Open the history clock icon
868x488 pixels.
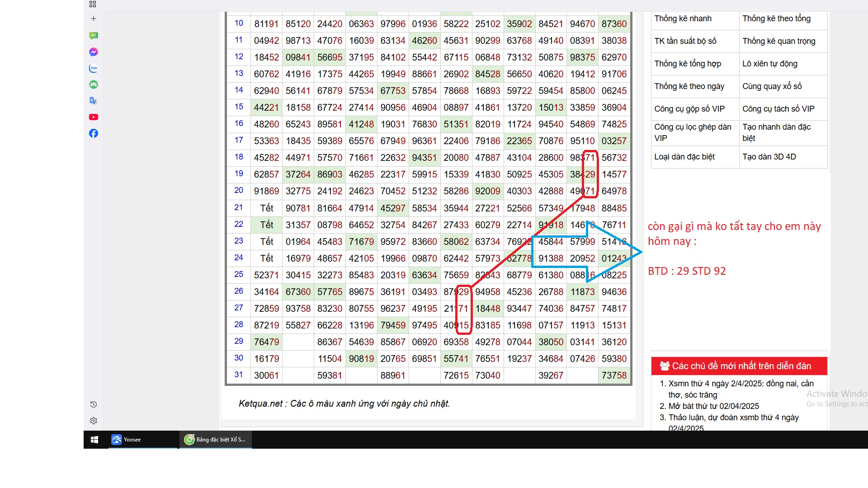click(94, 404)
